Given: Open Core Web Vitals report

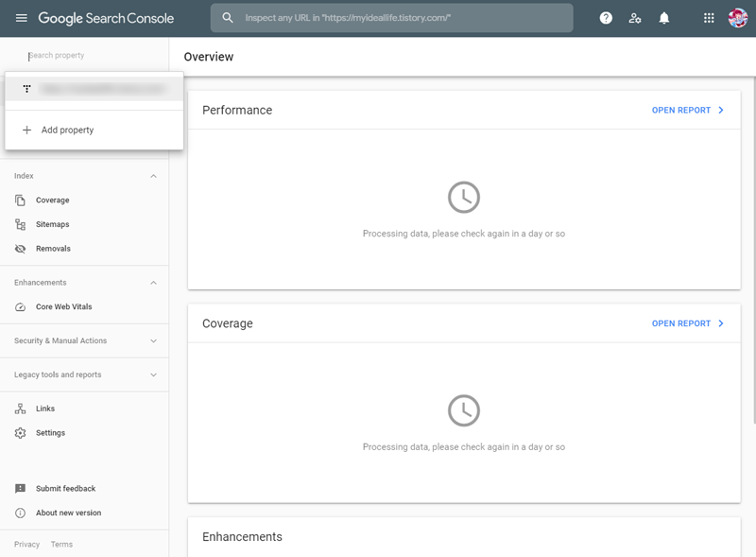Looking at the screenshot, I should point(63,306).
